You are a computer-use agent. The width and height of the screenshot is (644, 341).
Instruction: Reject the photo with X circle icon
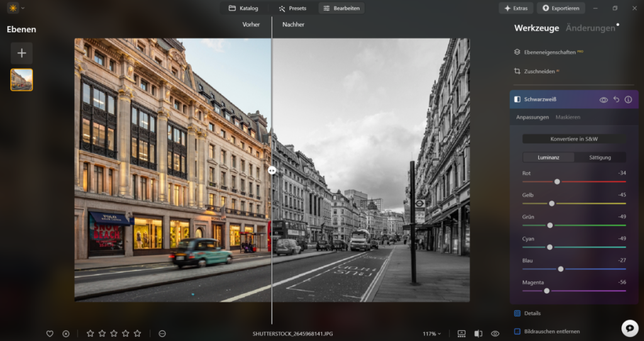65,333
